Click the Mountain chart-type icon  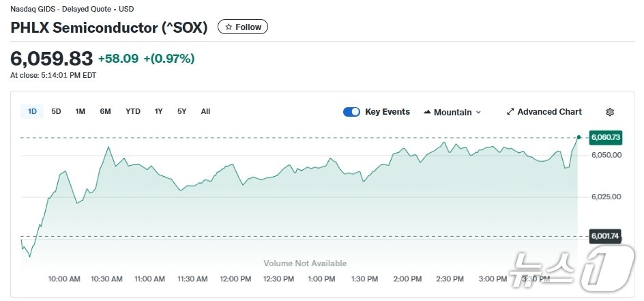(x=428, y=112)
